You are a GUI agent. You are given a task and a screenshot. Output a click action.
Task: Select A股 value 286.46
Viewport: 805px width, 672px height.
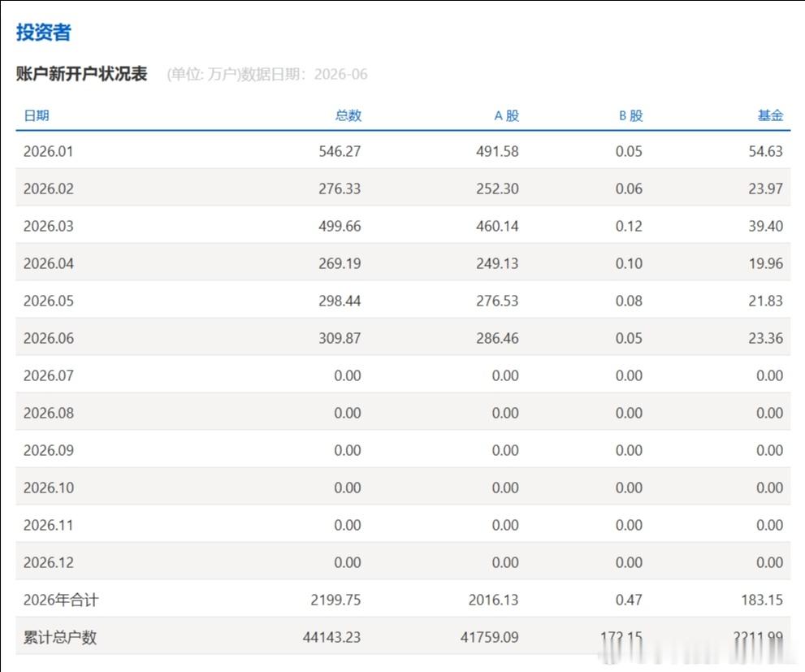(497, 338)
